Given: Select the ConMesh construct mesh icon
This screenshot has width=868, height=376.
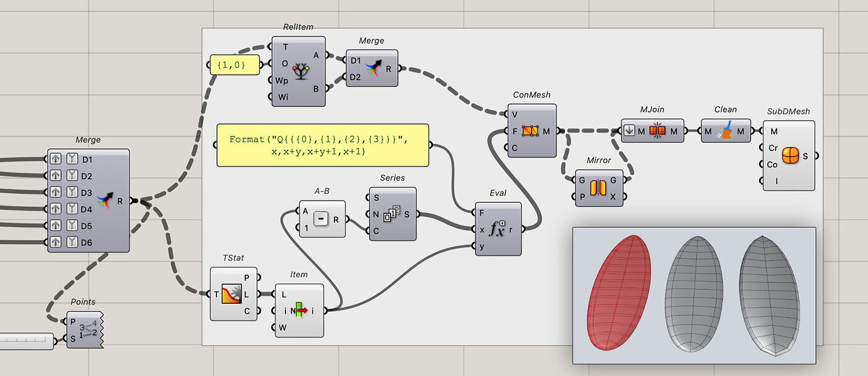Looking at the screenshot, I should click(x=531, y=130).
